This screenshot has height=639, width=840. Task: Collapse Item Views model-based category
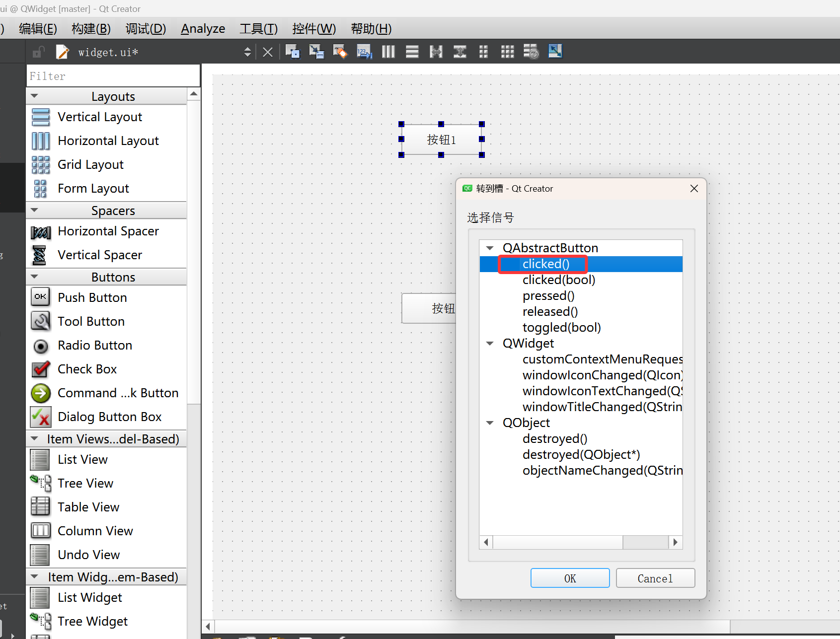click(x=34, y=438)
